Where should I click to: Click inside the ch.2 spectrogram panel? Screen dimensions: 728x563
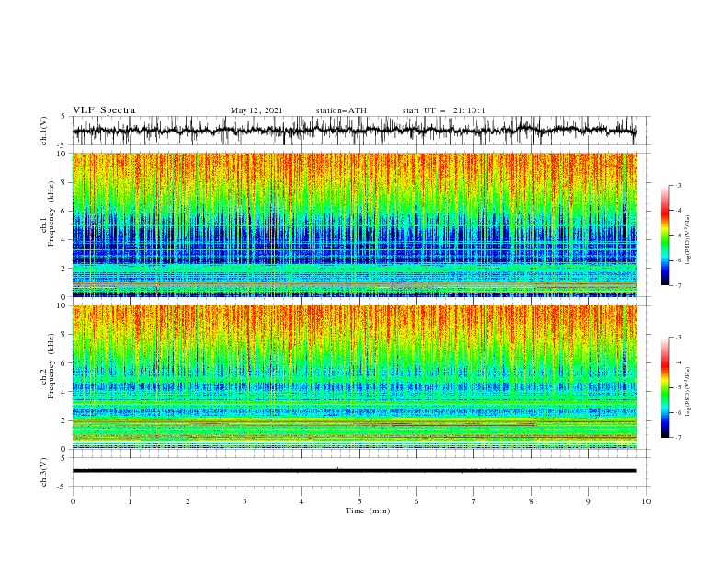point(354,377)
